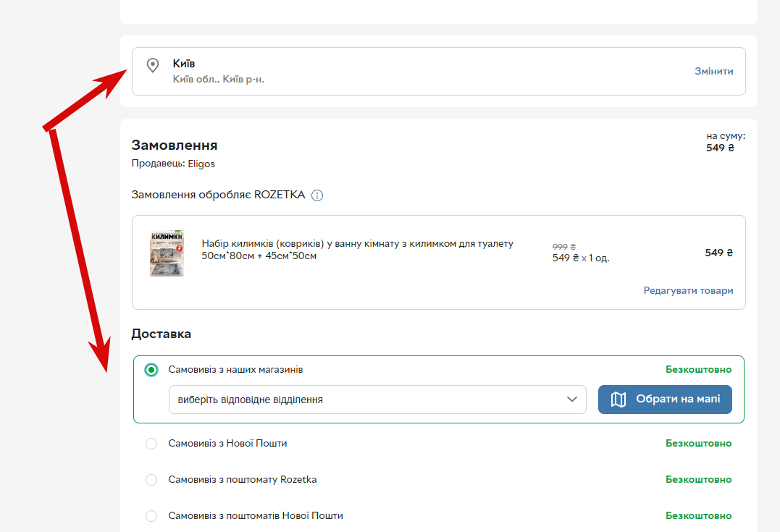Click the 'Київ обл., Київ р-н.' address subtitle

point(219,79)
